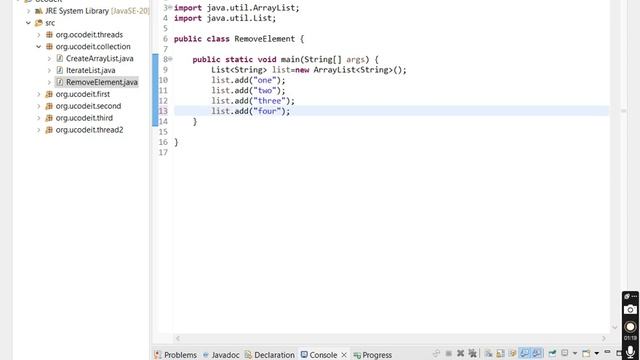Click the relaunch icon left of Terminate
The height and width of the screenshot is (360, 640).
[436, 353]
